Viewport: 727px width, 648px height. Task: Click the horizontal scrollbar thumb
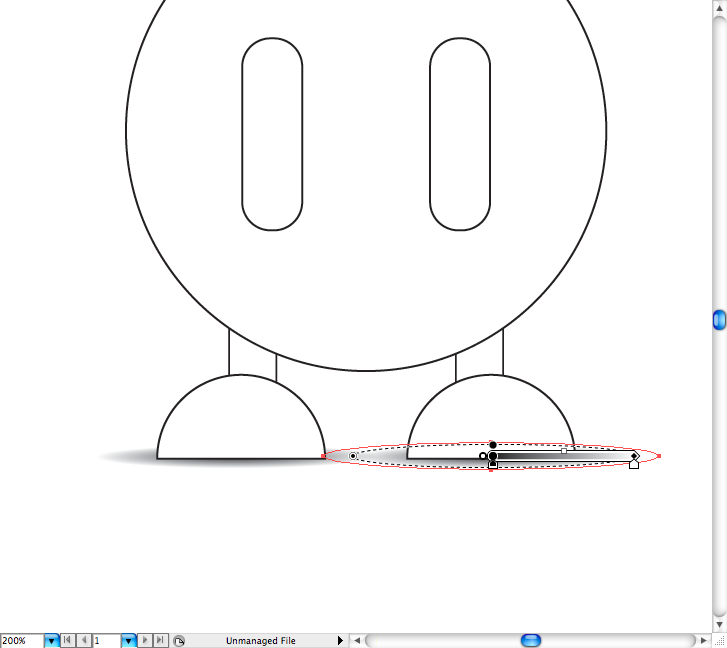531,640
